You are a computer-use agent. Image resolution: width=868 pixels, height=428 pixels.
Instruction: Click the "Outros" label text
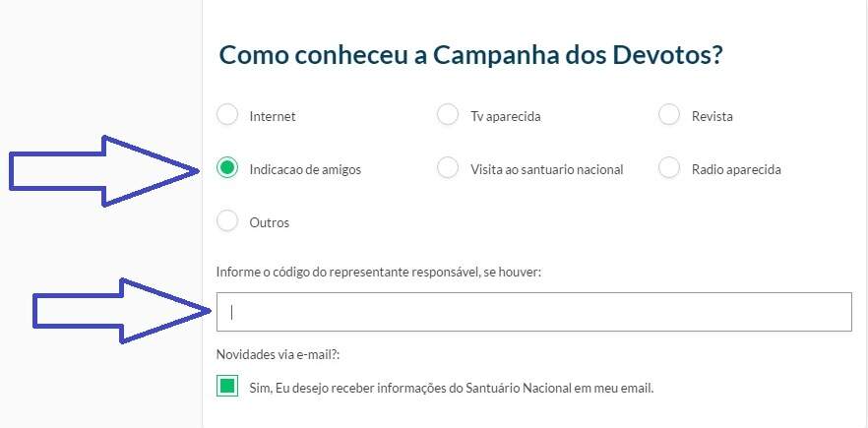(270, 222)
